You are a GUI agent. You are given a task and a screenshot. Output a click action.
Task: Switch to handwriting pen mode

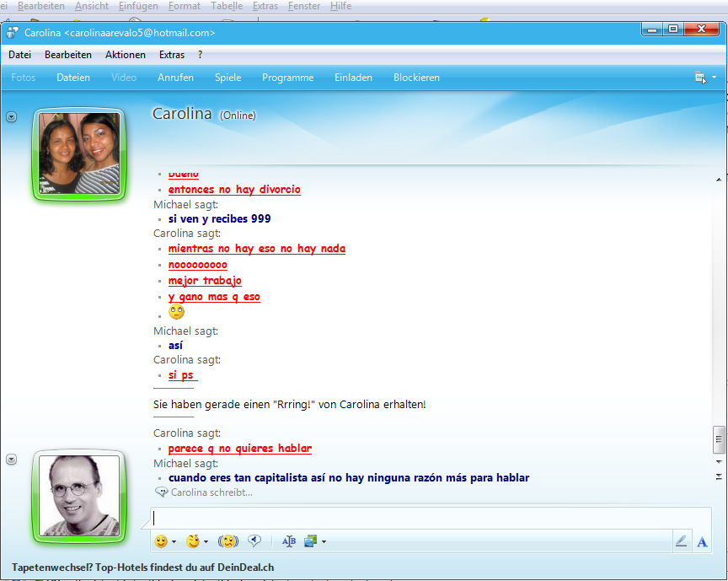tap(682, 541)
